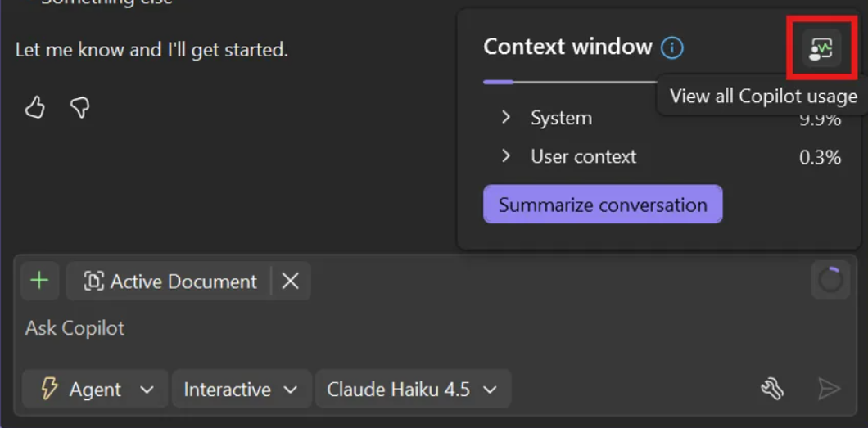The height and width of the screenshot is (428, 868).
Task: Remove the Active Document attachment
Action: click(290, 282)
